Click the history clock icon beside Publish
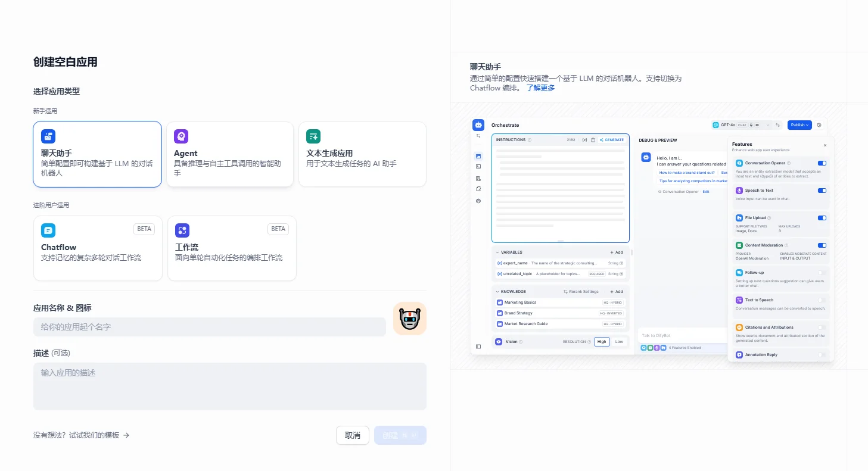Viewport: 868px width, 471px height. pos(819,125)
